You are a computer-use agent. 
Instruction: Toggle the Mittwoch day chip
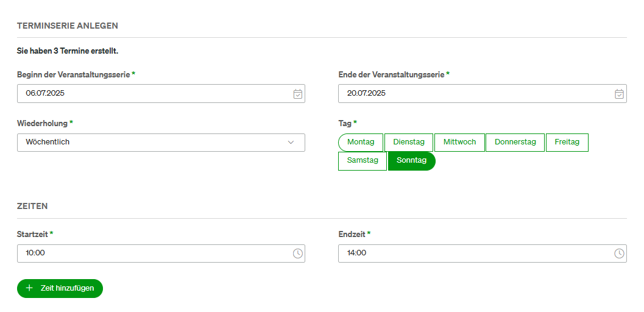click(x=459, y=143)
